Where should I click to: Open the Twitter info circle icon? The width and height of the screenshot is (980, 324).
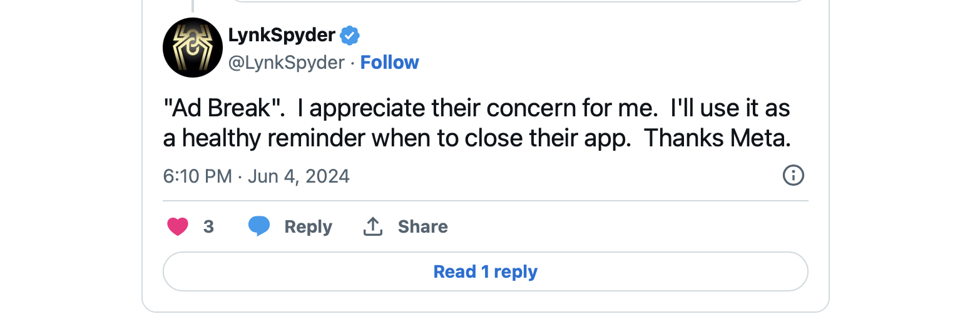pyautogui.click(x=793, y=176)
